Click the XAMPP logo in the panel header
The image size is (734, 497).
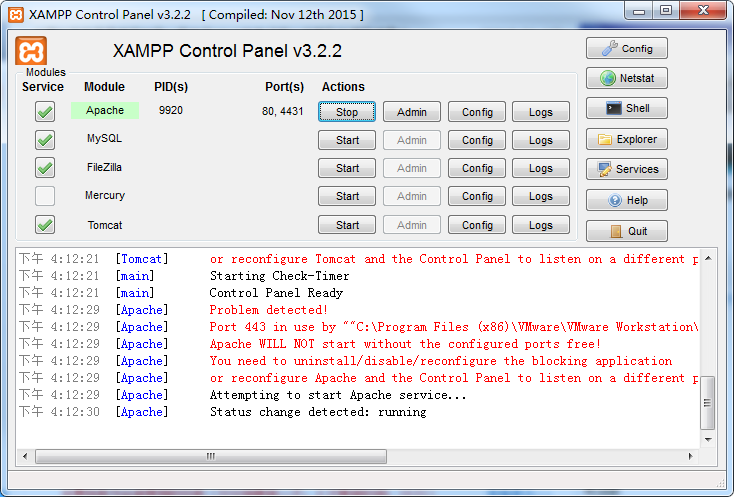pyautogui.click(x=31, y=51)
